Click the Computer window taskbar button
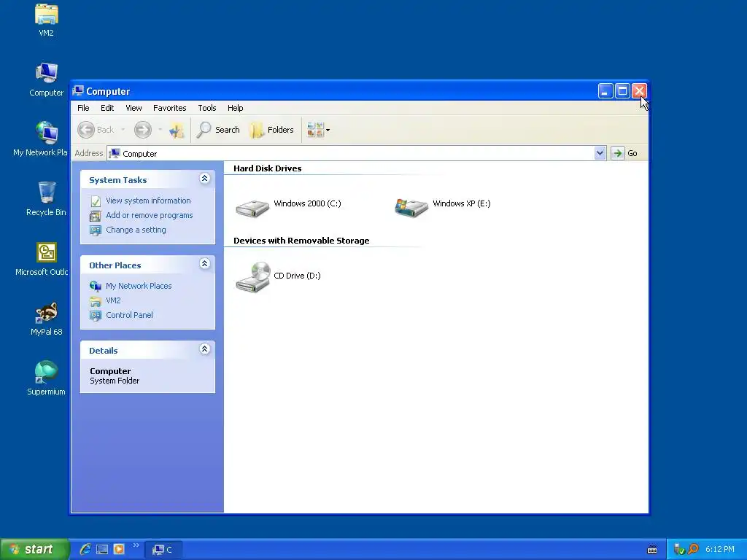 (x=163, y=550)
